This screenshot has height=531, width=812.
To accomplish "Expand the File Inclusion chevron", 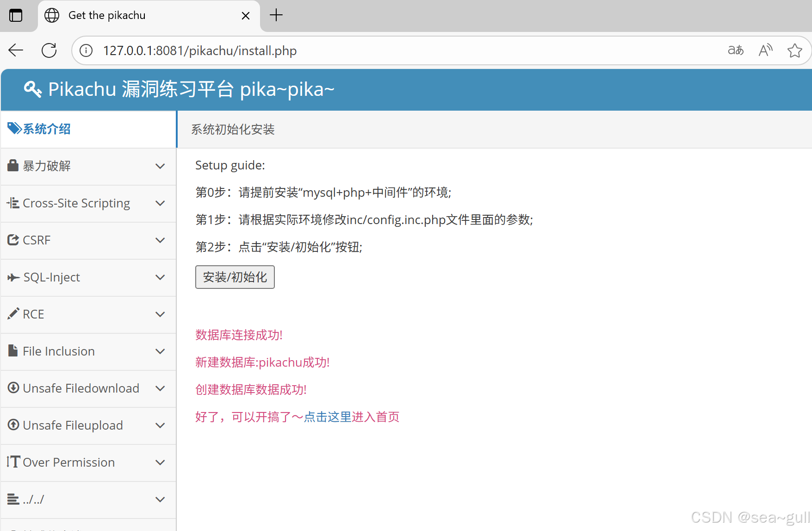I will (160, 351).
